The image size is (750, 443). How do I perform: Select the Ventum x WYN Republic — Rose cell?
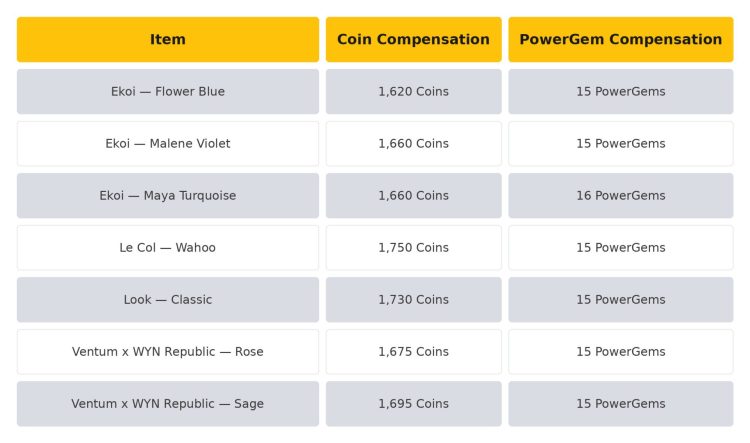168,352
